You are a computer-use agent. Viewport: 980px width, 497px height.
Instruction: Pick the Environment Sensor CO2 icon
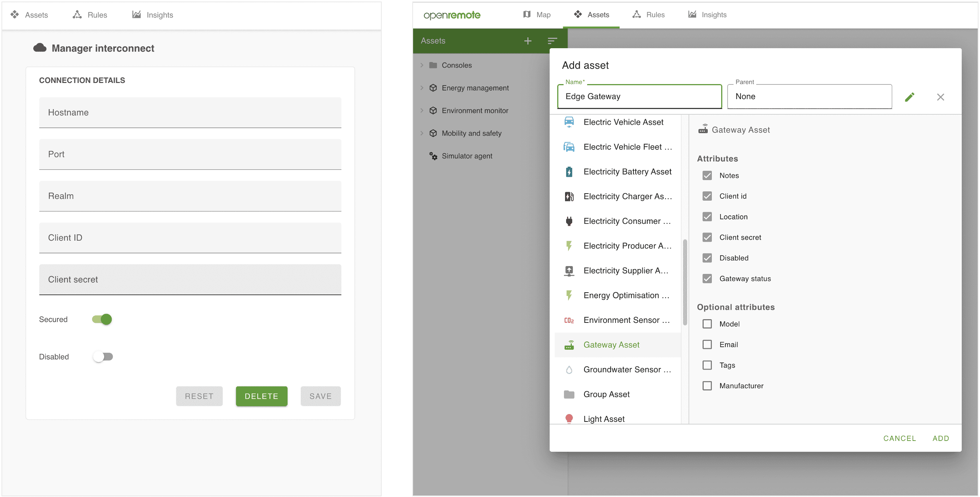569,320
